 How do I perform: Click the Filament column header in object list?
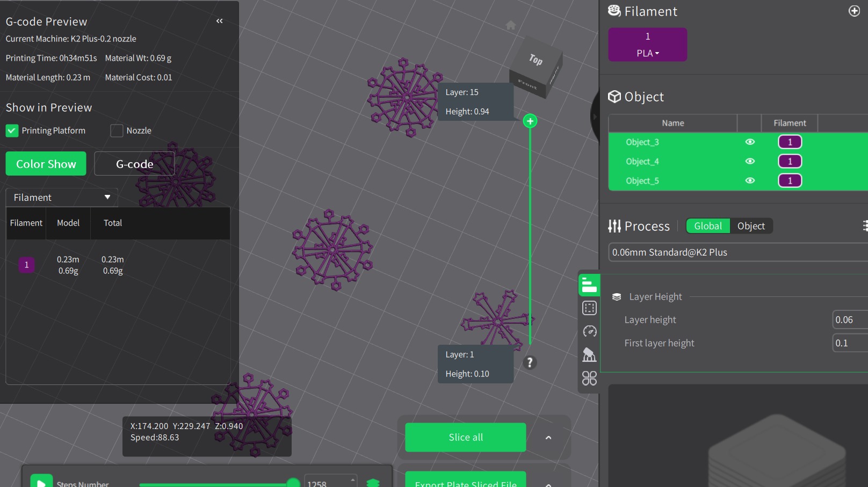pyautogui.click(x=790, y=123)
